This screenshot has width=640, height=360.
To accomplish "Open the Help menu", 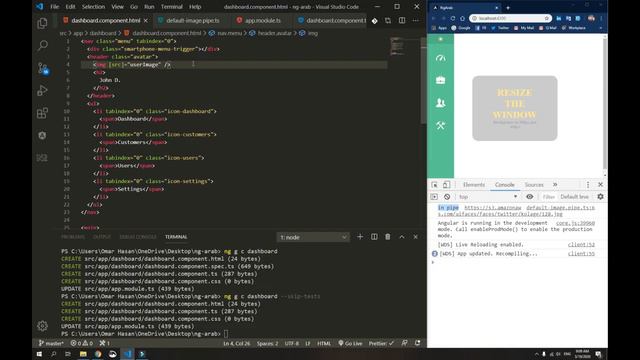I will (x=195, y=7).
